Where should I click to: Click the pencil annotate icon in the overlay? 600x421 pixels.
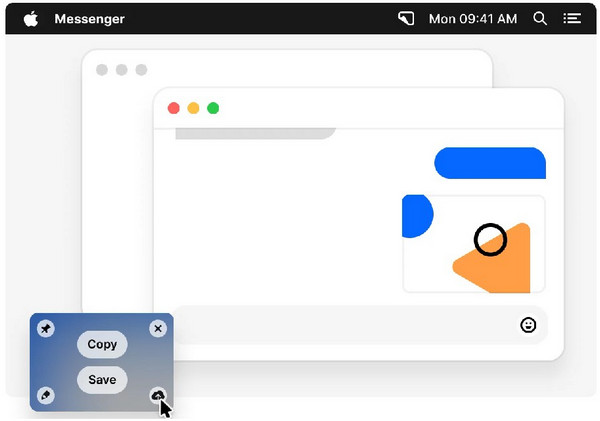point(46,396)
